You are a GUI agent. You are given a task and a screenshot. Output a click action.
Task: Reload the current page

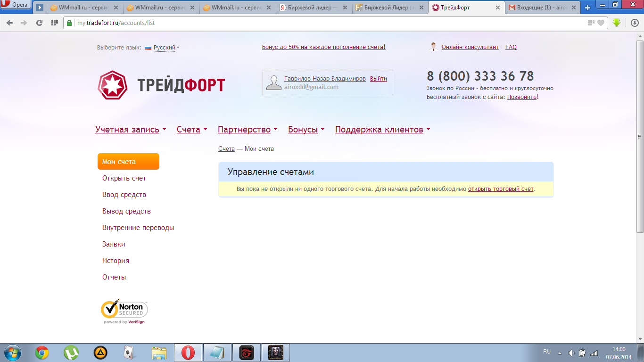pos(40,23)
